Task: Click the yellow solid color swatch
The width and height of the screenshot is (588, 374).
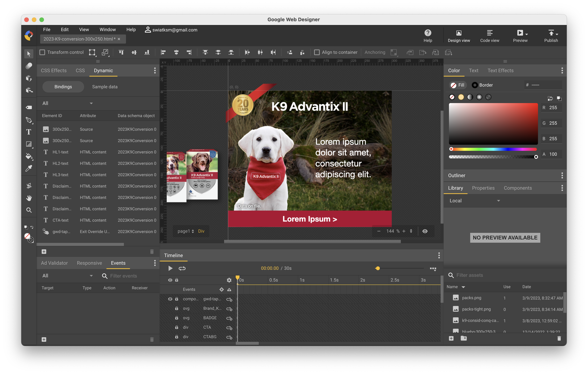Action: pyautogui.click(x=461, y=97)
